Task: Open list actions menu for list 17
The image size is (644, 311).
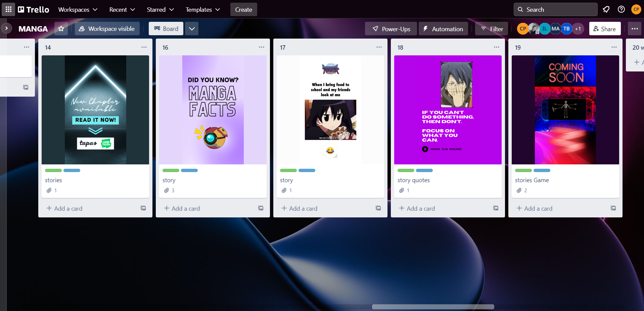Action: coord(379,47)
